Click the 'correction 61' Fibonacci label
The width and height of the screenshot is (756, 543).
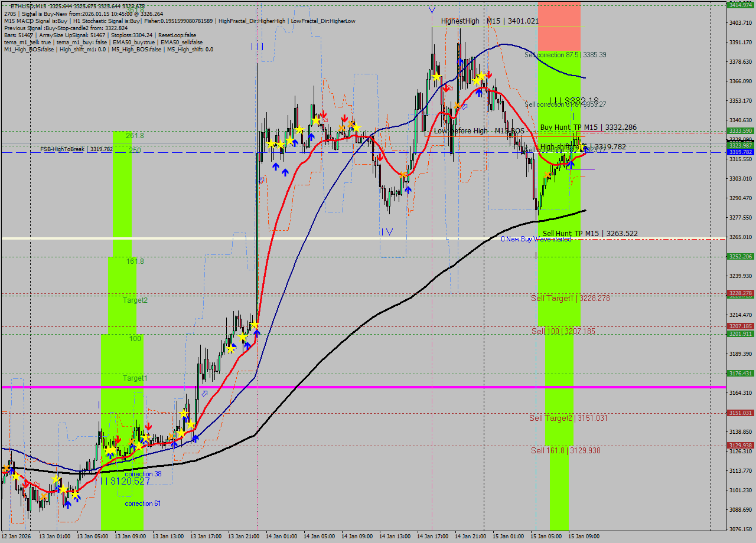(x=142, y=503)
